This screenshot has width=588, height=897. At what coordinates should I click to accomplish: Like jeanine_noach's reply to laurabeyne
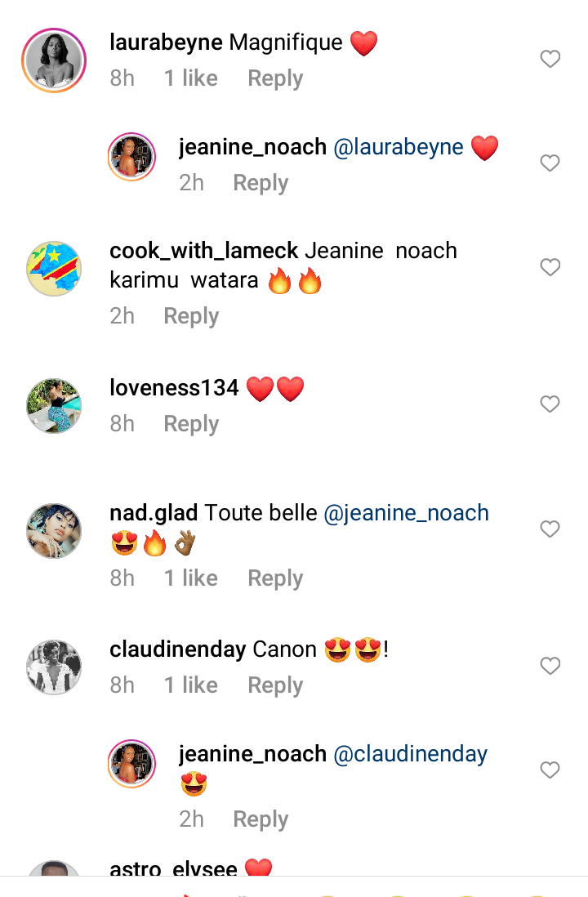click(550, 163)
